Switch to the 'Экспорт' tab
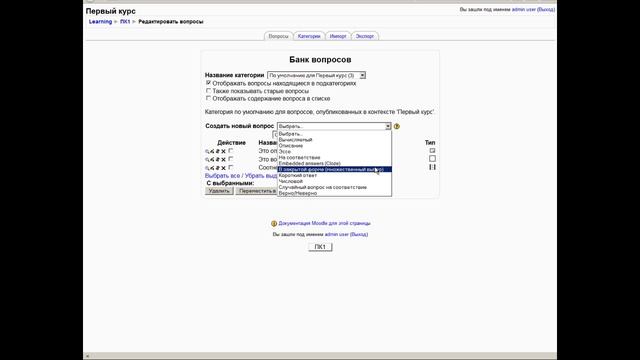 tap(364, 36)
